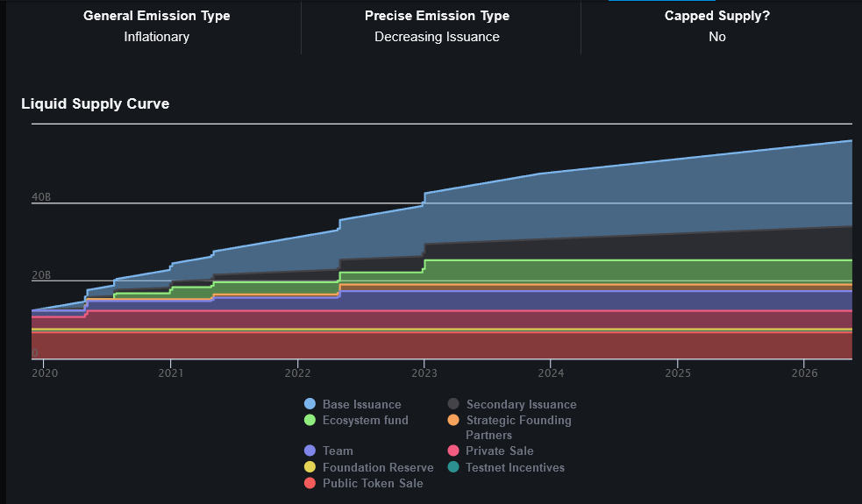Click the orange Strategic Founding Partners legend dot

pyautogui.click(x=453, y=420)
